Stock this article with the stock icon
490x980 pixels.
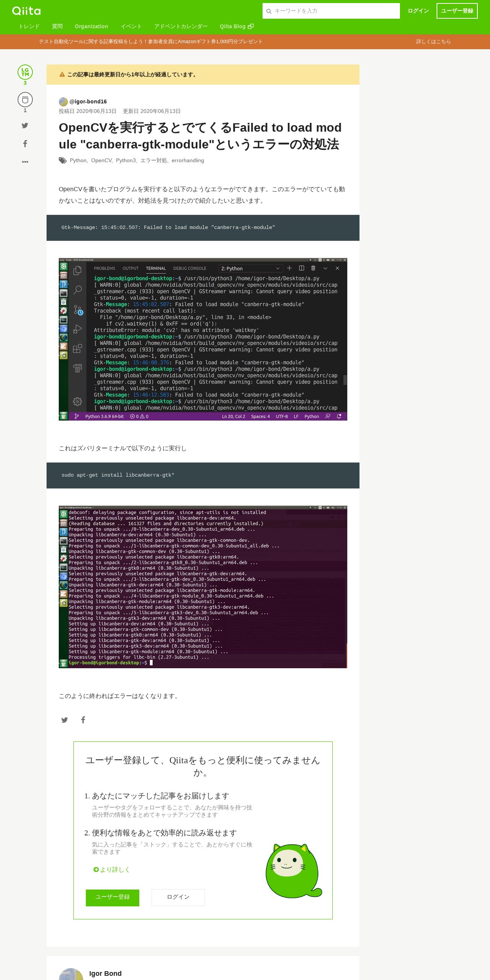click(25, 100)
